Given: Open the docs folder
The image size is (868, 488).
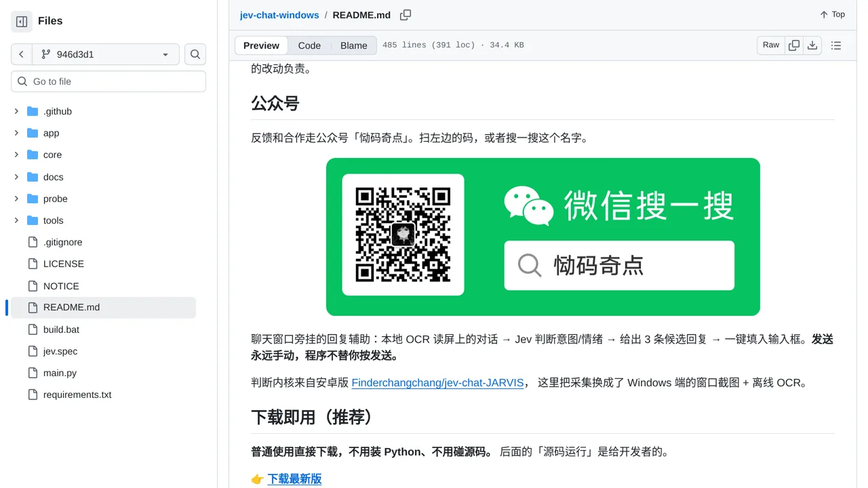Looking at the screenshot, I should coord(54,177).
